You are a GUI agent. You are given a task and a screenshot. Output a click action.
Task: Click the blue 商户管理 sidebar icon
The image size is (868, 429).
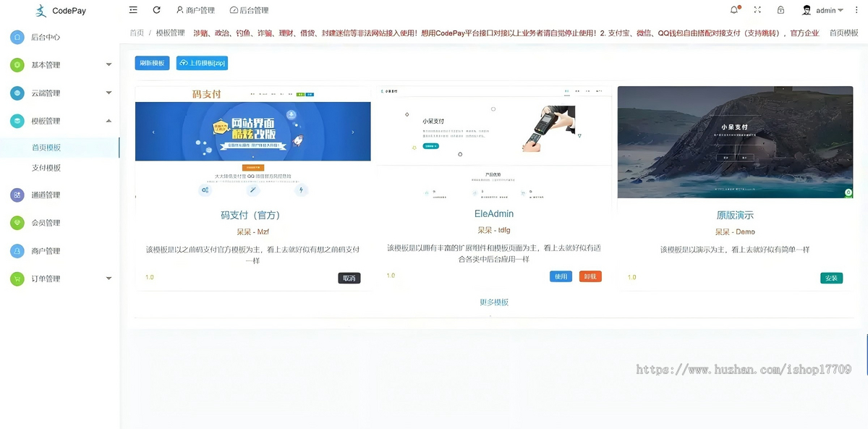pos(17,251)
